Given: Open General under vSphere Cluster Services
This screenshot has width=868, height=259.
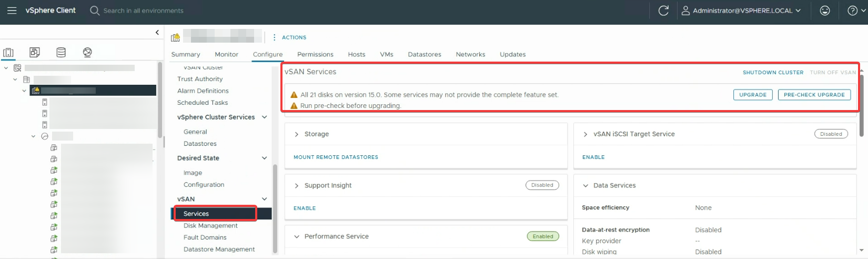Looking at the screenshot, I should point(195,132).
